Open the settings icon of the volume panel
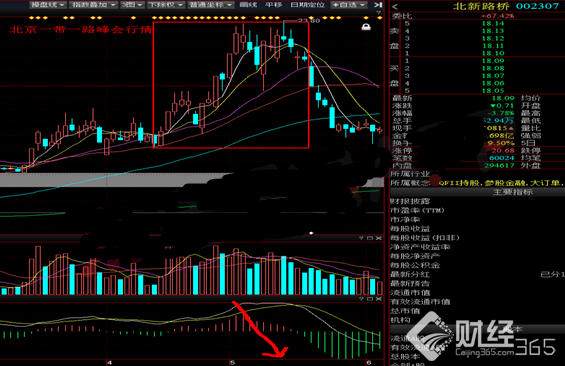The width and height of the screenshot is (565, 366). (x=361, y=238)
